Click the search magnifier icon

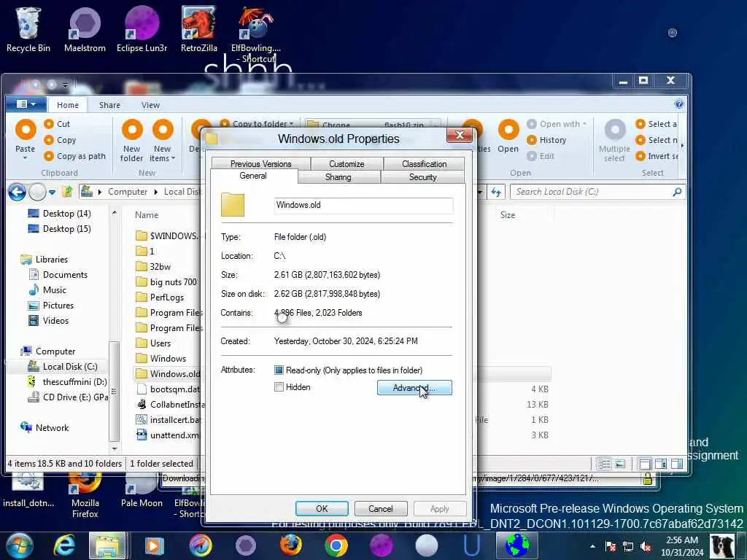click(677, 192)
